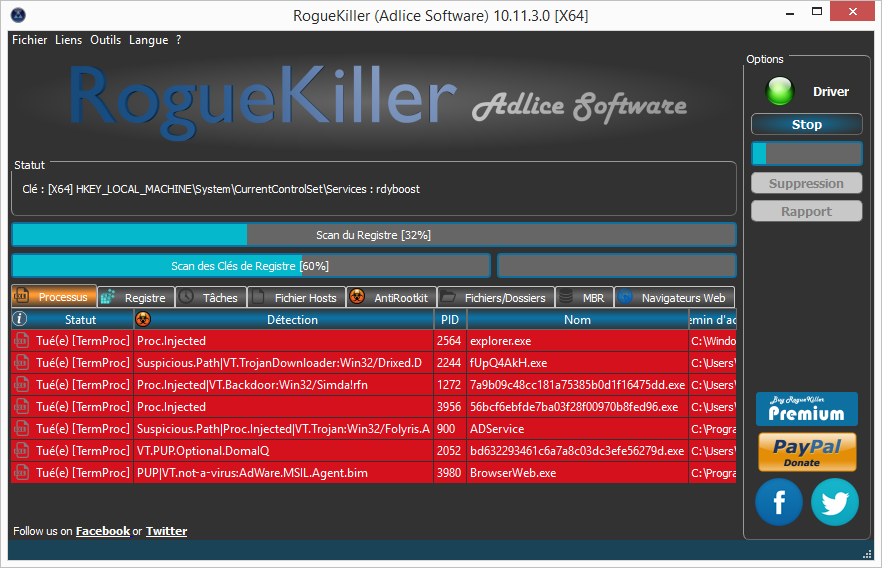The image size is (882, 568).
Task: Click the biohazard icon in Détection header
Action: click(x=143, y=320)
